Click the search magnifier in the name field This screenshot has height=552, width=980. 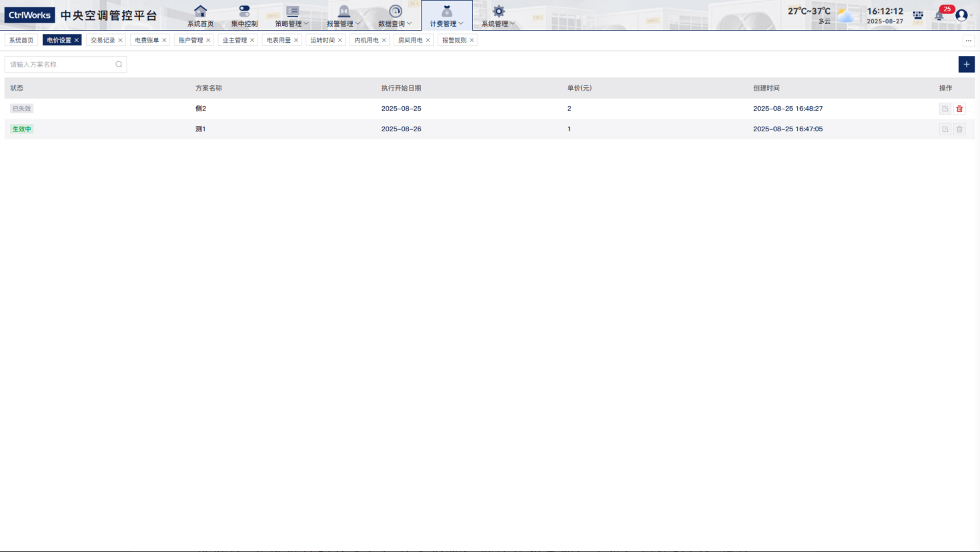point(119,65)
